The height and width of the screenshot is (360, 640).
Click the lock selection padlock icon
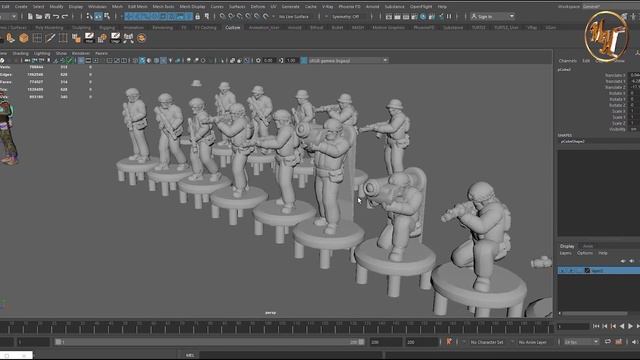tap(198, 16)
